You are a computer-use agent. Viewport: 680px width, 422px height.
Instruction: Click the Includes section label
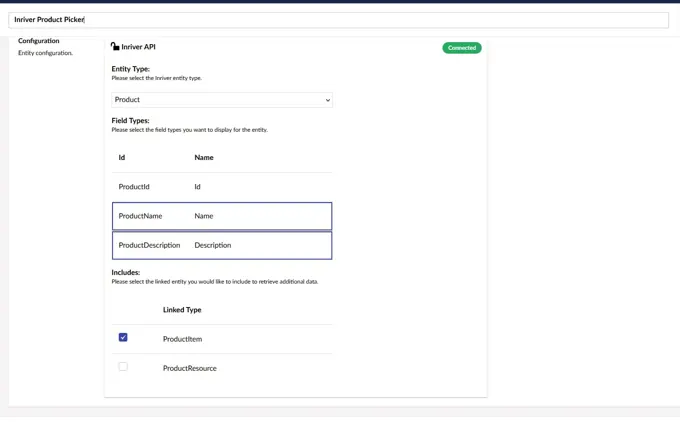click(126, 272)
